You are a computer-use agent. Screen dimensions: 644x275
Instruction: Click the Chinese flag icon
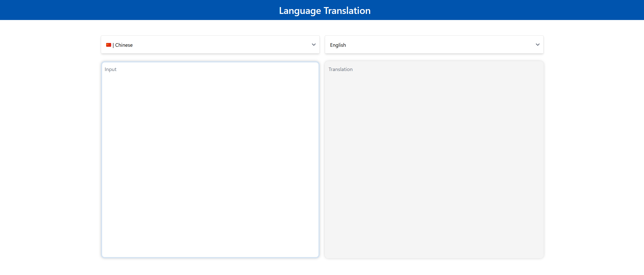point(109,45)
